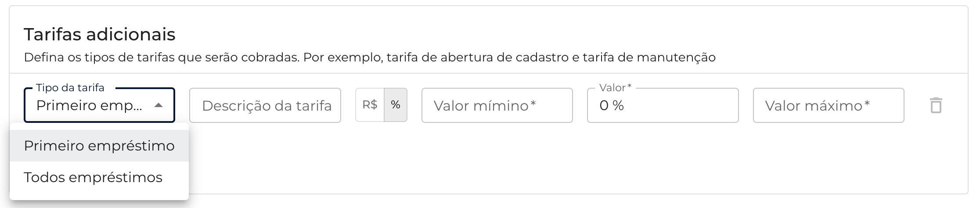980x208 pixels.
Task: Switch the value type to percent (%)
Action: pyautogui.click(x=396, y=105)
